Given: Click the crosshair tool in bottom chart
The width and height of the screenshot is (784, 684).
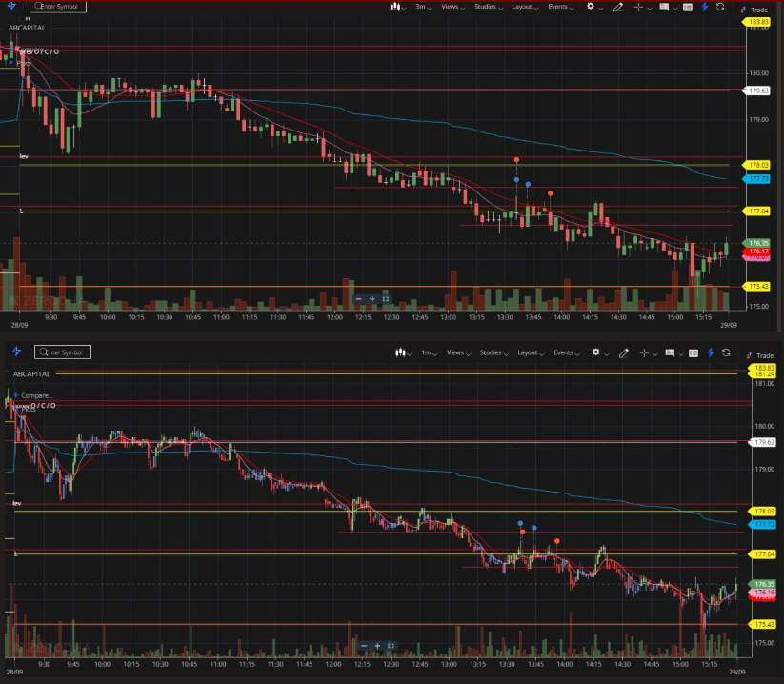Looking at the screenshot, I should 644,353.
